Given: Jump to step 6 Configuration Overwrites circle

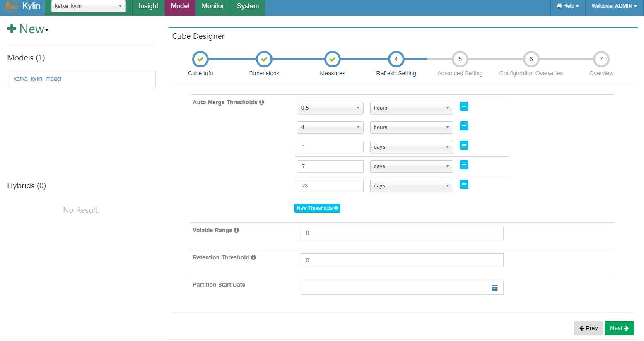Looking at the screenshot, I should point(531,59).
